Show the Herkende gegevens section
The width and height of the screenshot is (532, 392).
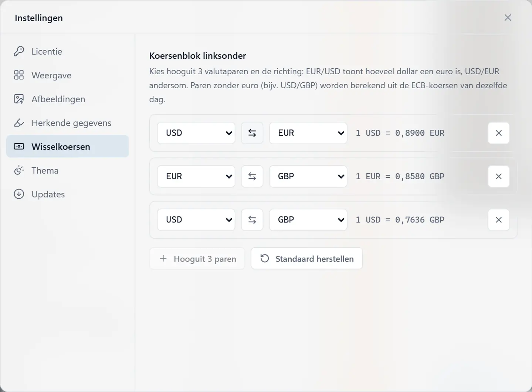(x=68, y=123)
